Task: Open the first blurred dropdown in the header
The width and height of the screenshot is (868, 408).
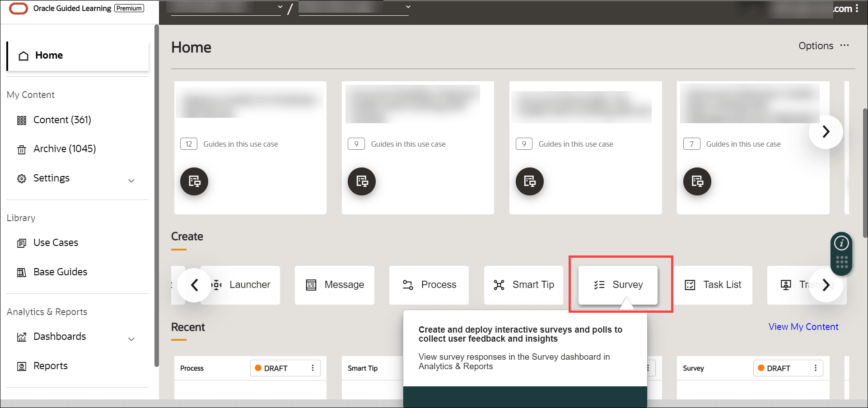Action: coord(226,8)
